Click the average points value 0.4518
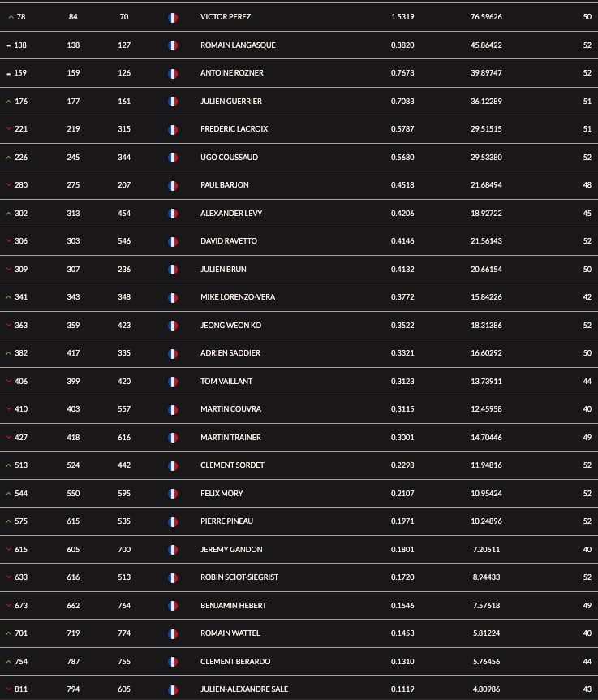The image size is (598, 700). click(x=402, y=185)
